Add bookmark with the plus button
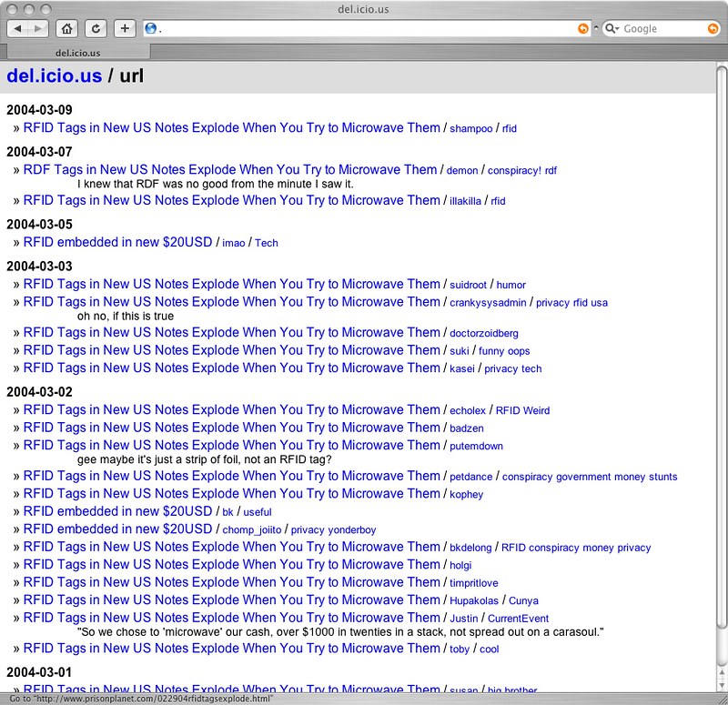 [125, 29]
